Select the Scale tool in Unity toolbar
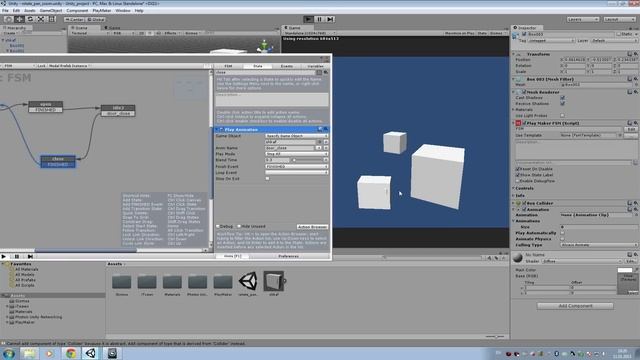Screen dimensions: 640x360 [x=41, y=19]
